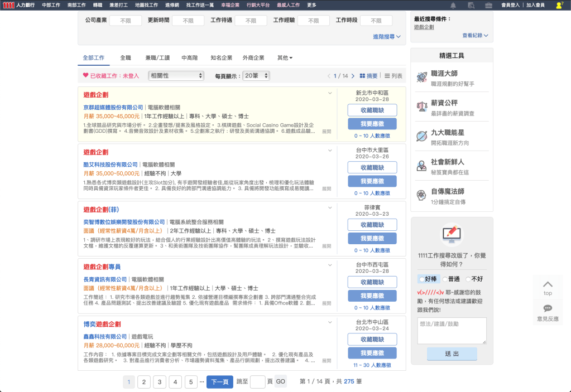This screenshot has width=571, height=392.
Task: Open the 職涯大師 tool
Action: tap(444, 74)
